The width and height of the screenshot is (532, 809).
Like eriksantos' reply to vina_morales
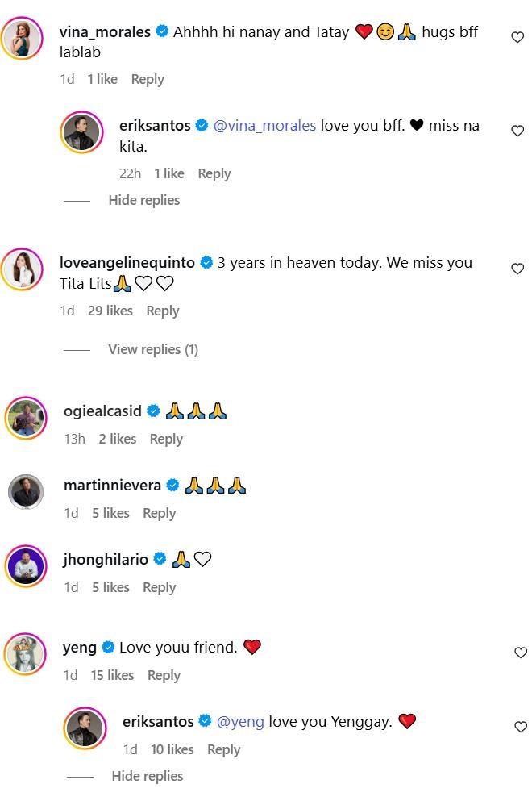[x=517, y=131]
